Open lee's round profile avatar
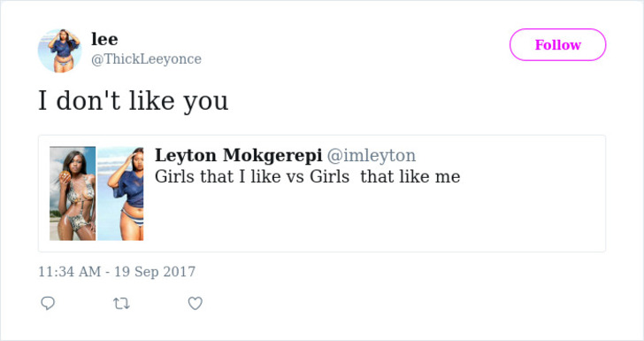The width and height of the screenshot is (644, 341). point(59,50)
